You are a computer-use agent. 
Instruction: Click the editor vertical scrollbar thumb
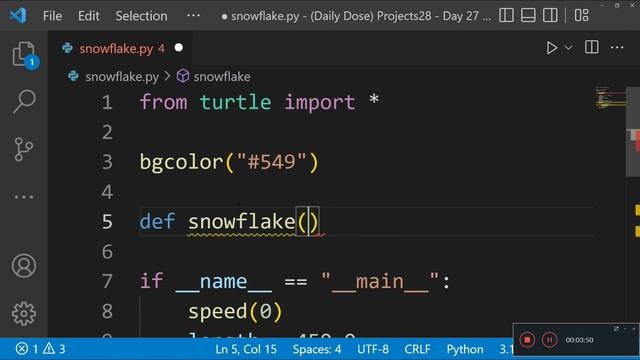(x=633, y=132)
